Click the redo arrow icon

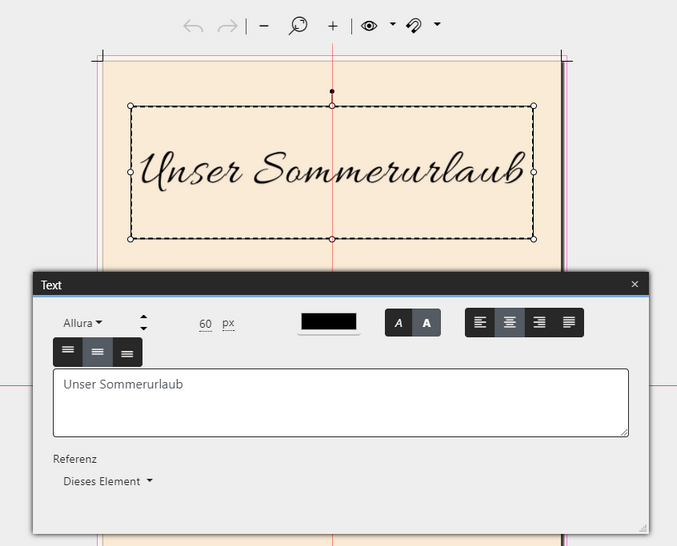pos(228,26)
